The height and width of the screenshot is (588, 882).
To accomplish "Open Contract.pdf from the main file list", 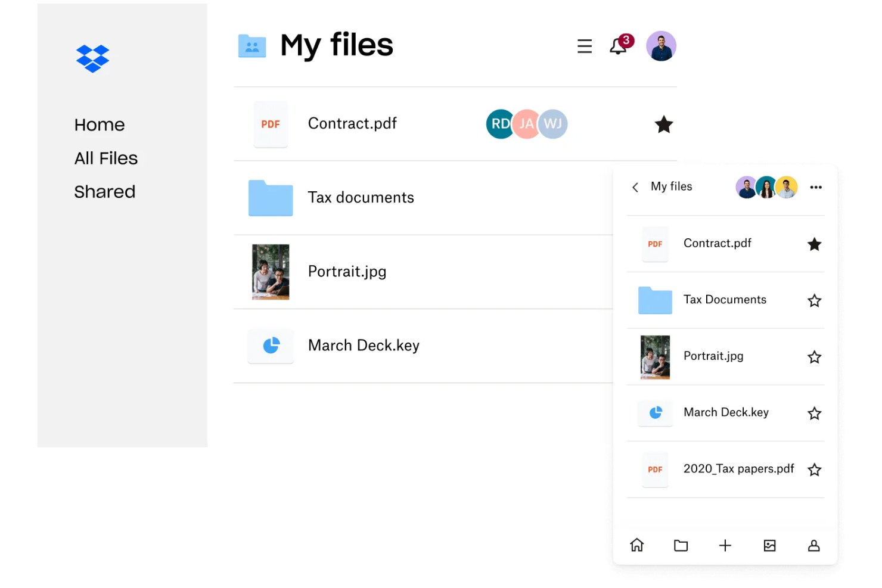I will (352, 123).
